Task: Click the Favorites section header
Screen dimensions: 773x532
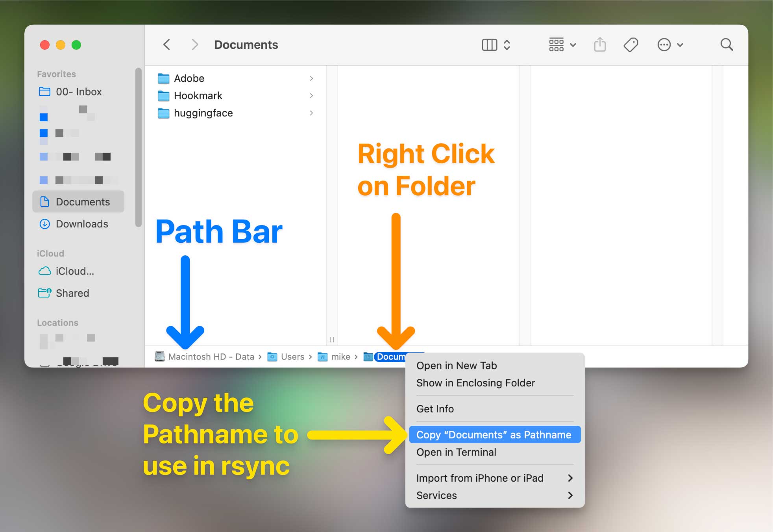Action: pyautogui.click(x=56, y=74)
